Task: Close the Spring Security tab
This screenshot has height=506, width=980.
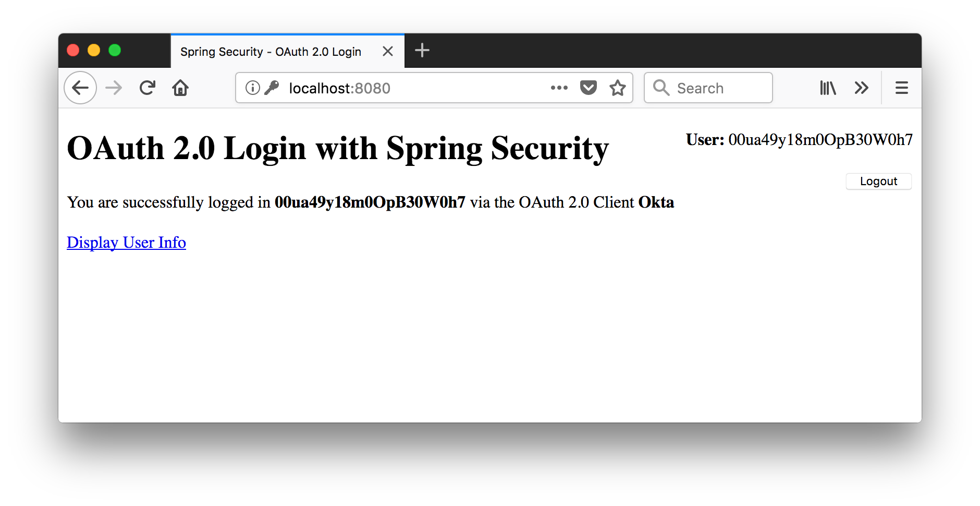Action: coord(388,51)
